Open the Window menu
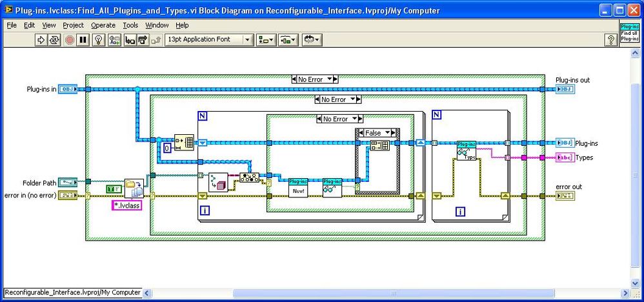The width and height of the screenshot is (644, 302). (x=157, y=25)
